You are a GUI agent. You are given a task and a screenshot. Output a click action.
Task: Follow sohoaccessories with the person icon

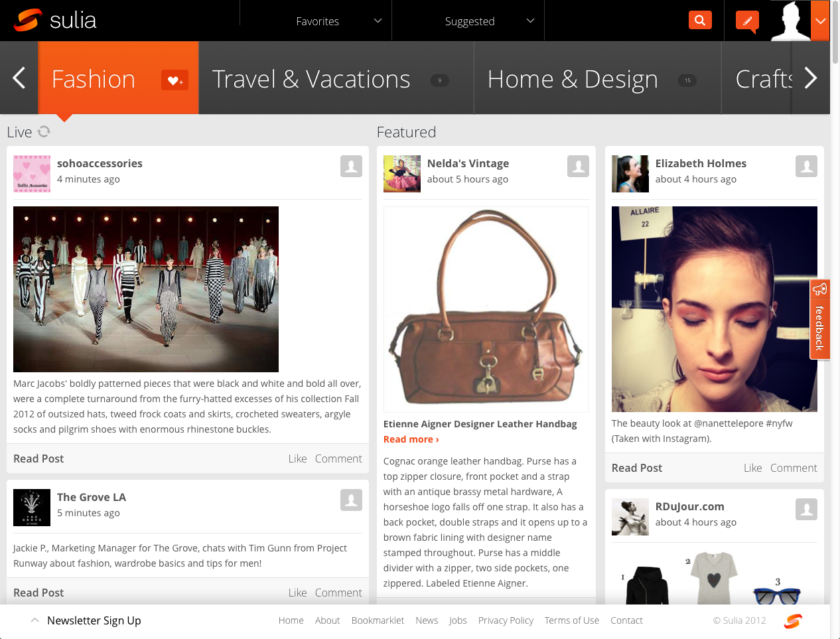coord(351,167)
